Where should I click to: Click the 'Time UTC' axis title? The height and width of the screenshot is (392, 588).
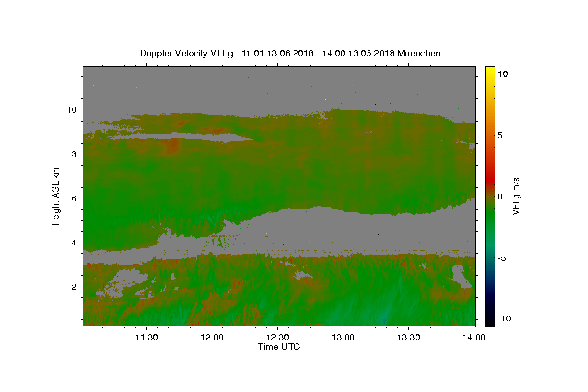coord(279,347)
